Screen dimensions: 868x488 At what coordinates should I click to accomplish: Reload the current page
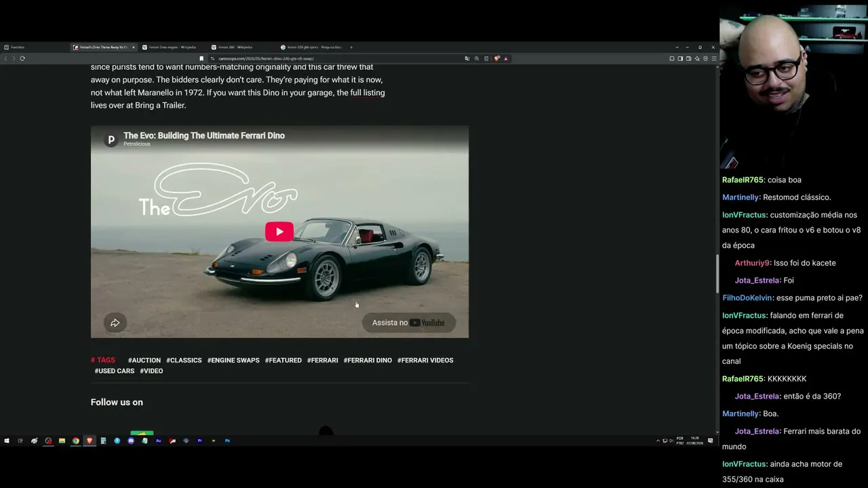22,58
